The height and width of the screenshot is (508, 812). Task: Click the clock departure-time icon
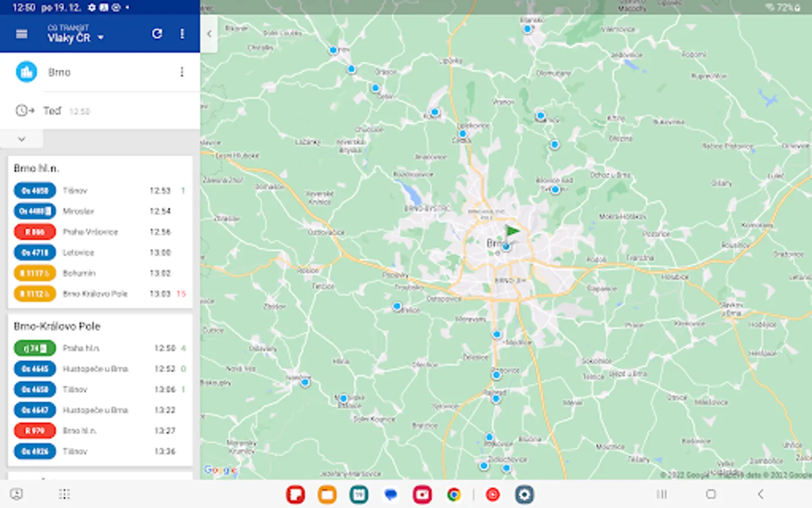[x=24, y=111]
